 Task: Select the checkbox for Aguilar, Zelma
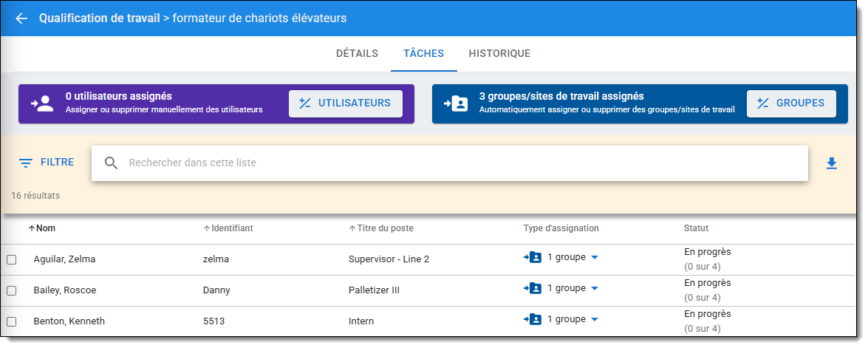click(x=12, y=259)
